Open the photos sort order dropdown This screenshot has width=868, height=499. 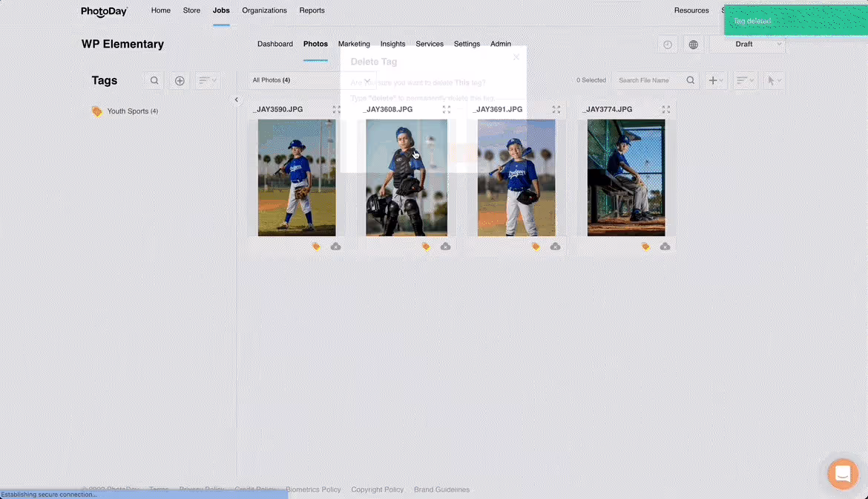745,81
